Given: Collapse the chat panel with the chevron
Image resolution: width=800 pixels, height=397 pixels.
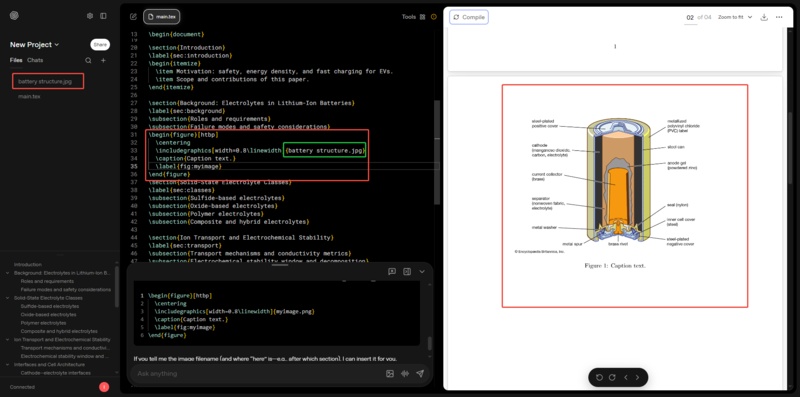Looking at the screenshot, I should [x=422, y=271].
